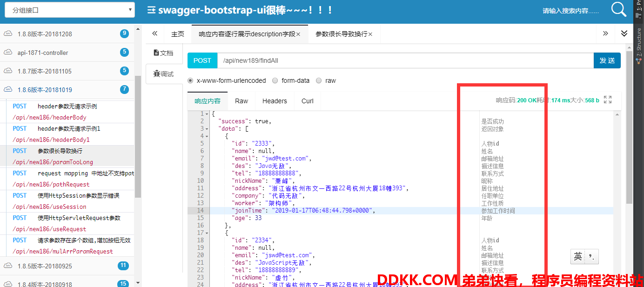Open the /api/new186/mulArrParamRequest endpoint
644x287 pixels.
click(63, 251)
